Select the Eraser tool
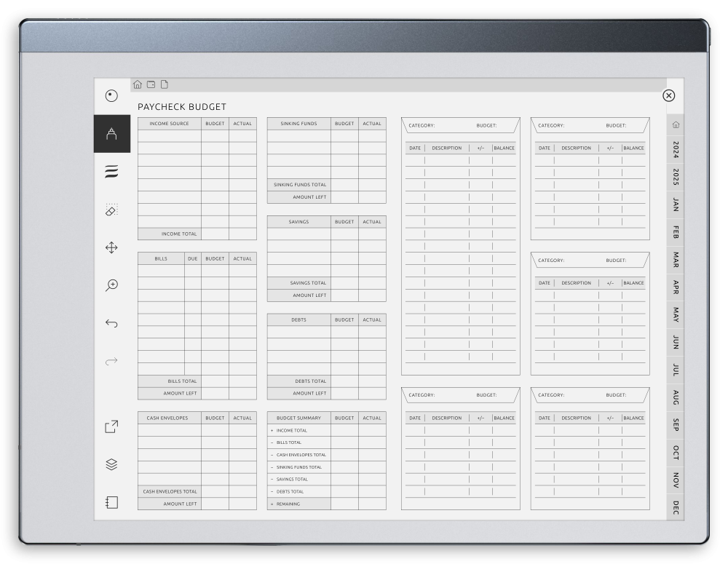This screenshot has height=564, width=728. point(111,211)
